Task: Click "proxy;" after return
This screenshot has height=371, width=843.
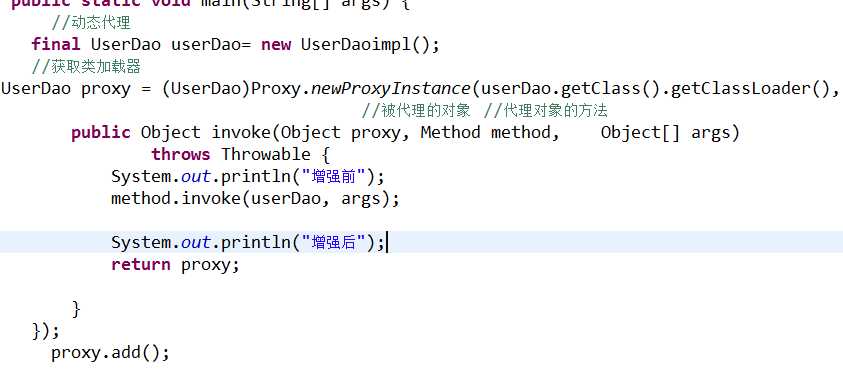Action: point(210,266)
